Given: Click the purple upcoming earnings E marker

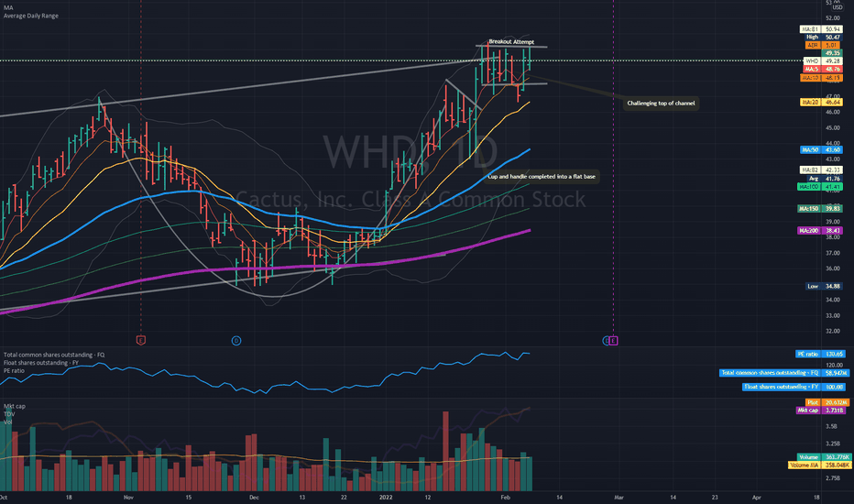Looking at the screenshot, I should coord(613,341).
